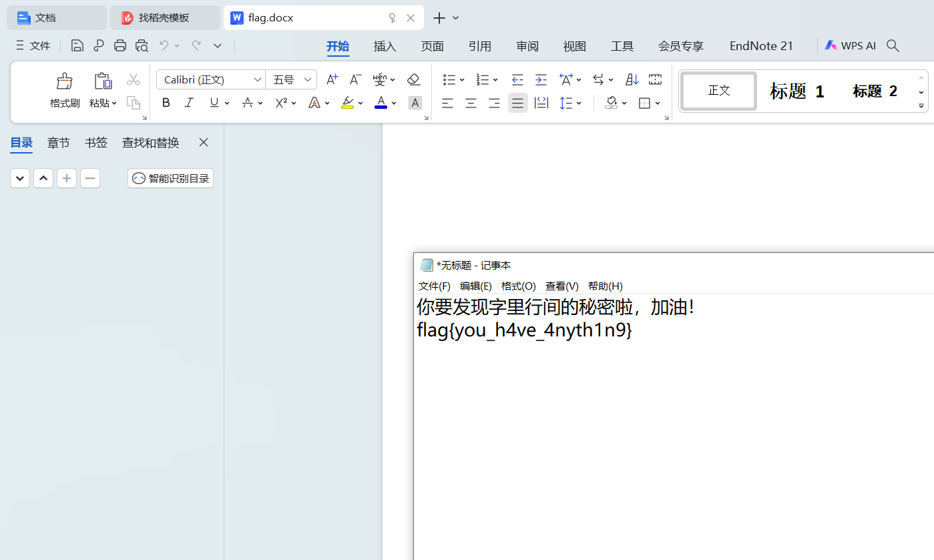
Task: Toggle bold formatting
Action: [x=166, y=103]
